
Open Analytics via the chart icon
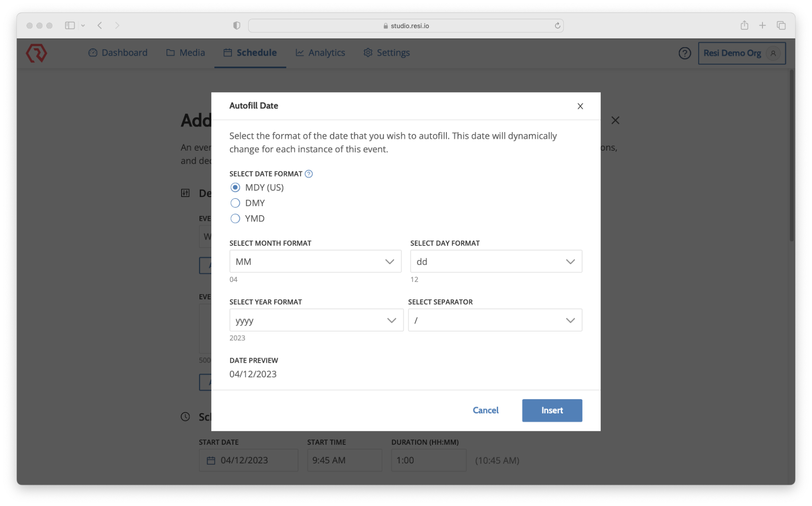point(299,53)
